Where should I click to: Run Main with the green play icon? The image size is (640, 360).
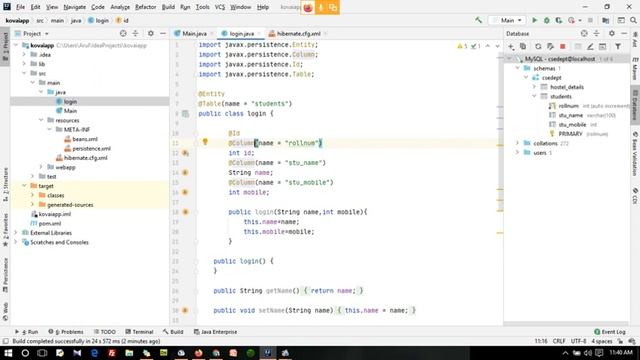click(x=534, y=20)
